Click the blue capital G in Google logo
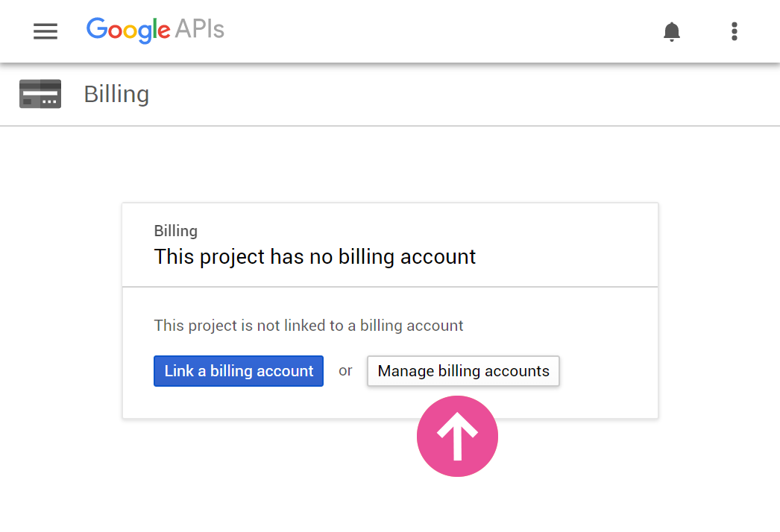Image resolution: width=780 pixels, height=532 pixels. pos(97,28)
